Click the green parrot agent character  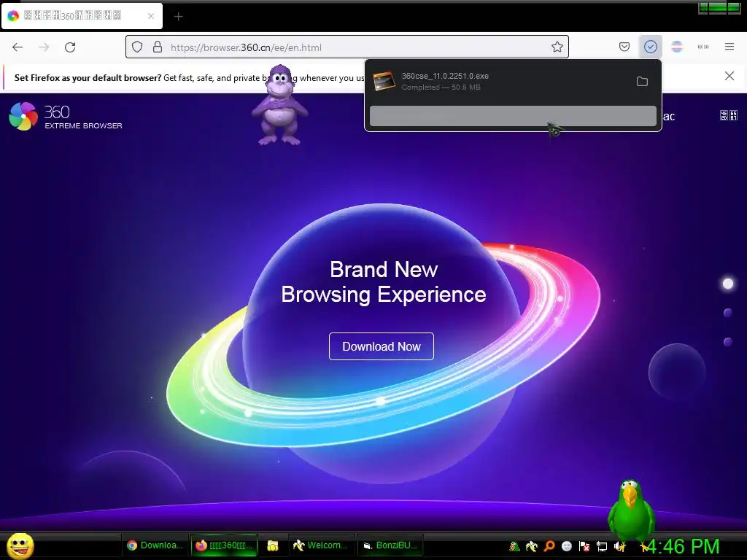(631, 510)
